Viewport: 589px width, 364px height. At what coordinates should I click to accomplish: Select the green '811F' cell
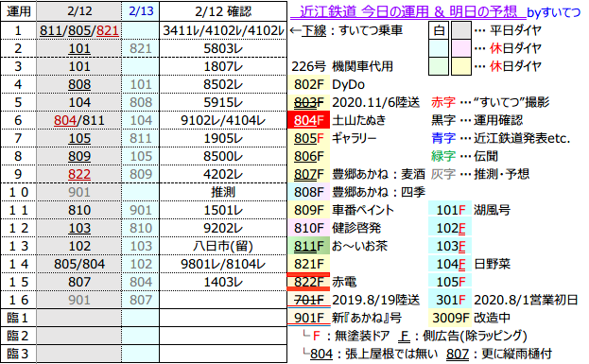[309, 246]
